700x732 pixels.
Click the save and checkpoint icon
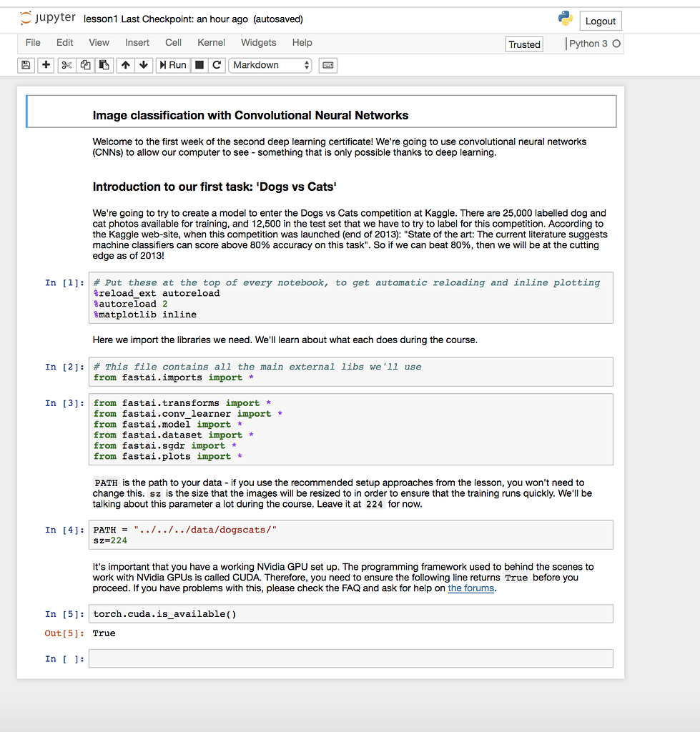(26, 65)
